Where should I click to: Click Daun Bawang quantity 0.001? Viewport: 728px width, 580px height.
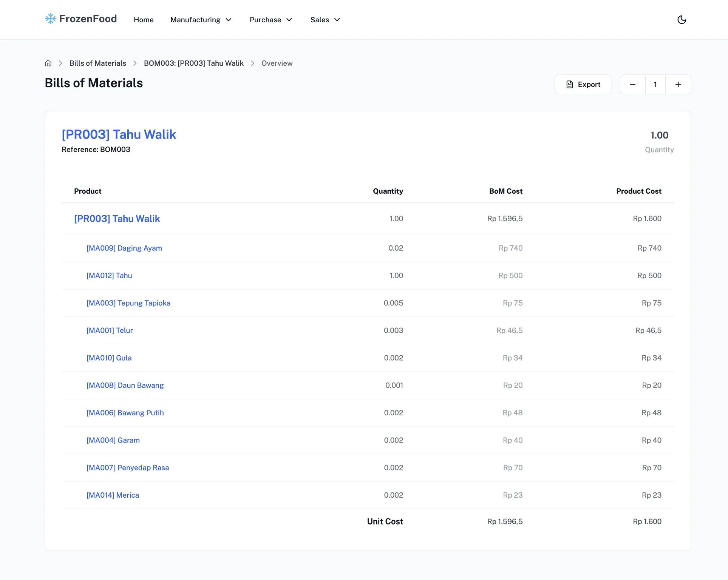coord(394,386)
